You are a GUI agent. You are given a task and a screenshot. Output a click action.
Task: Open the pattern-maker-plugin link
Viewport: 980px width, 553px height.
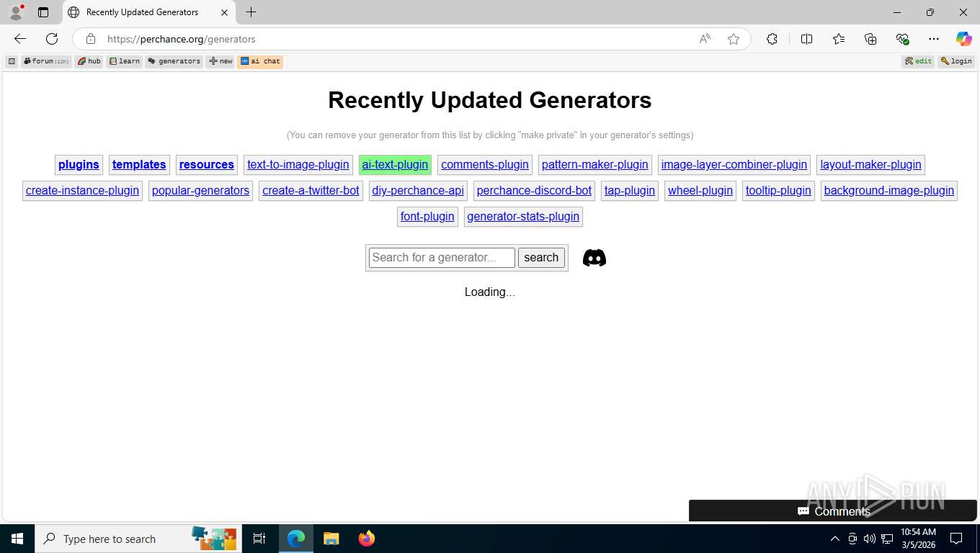coord(595,165)
